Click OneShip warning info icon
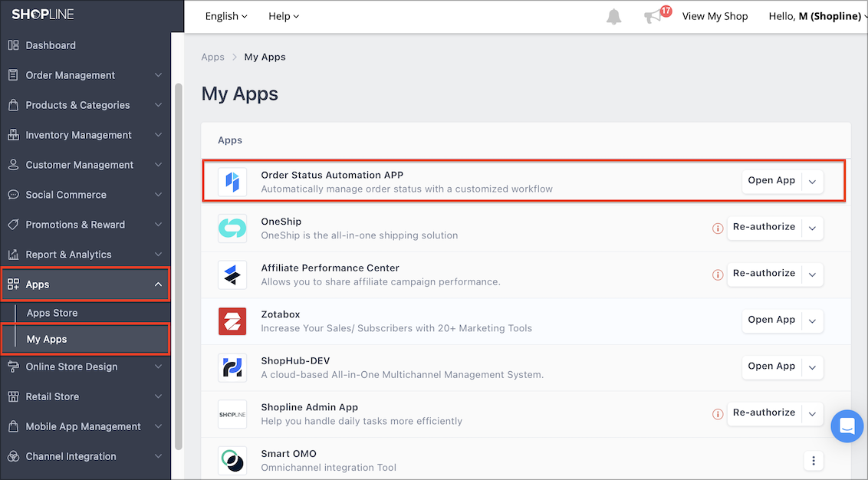 coord(718,228)
